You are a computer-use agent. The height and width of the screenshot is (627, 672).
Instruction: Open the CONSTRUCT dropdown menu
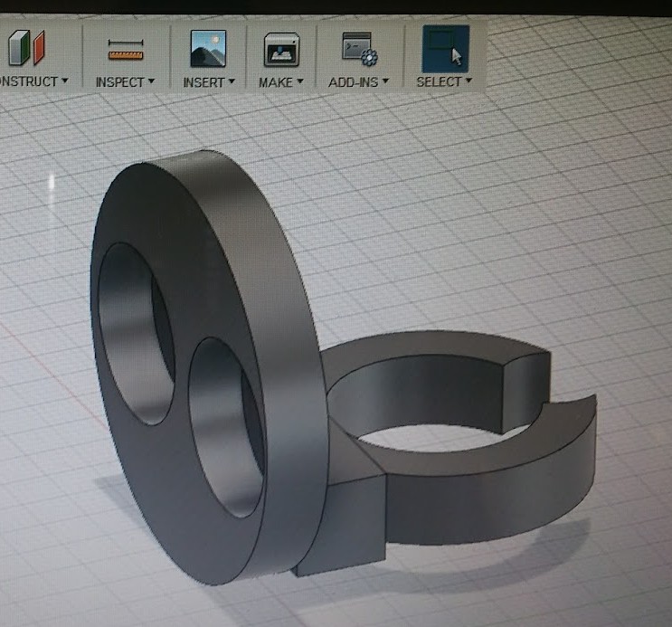tap(32, 81)
